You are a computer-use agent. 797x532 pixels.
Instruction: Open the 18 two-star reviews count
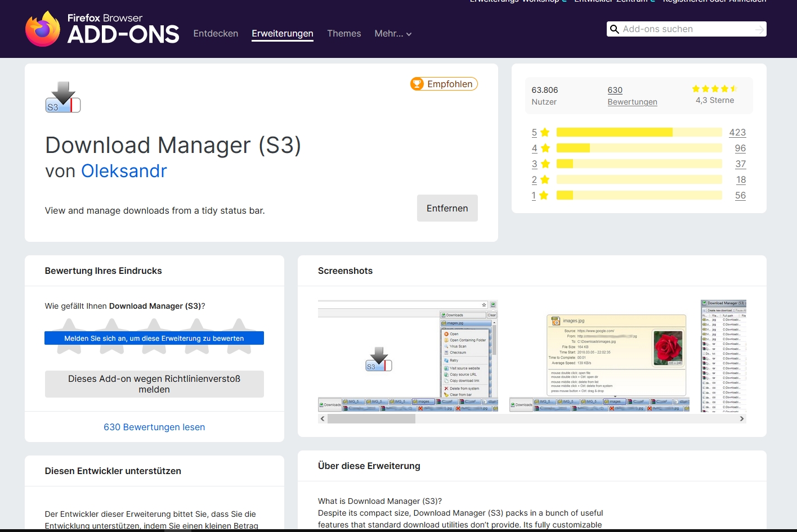click(741, 179)
